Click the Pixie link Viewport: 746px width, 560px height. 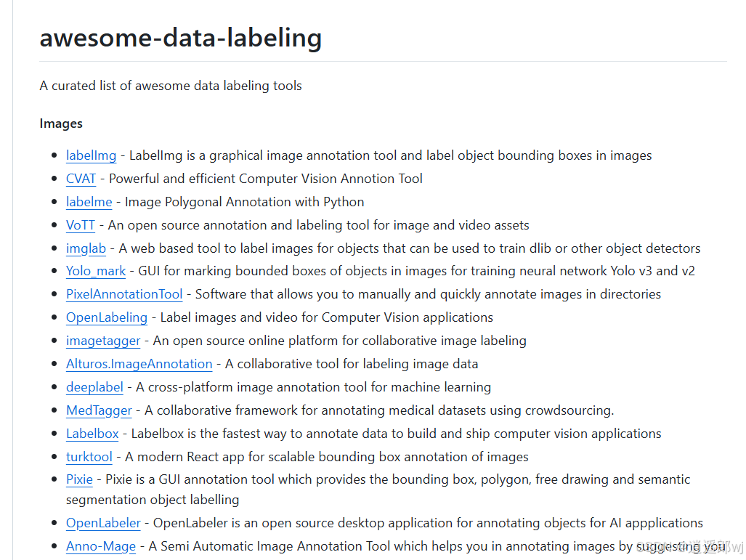pyautogui.click(x=79, y=479)
